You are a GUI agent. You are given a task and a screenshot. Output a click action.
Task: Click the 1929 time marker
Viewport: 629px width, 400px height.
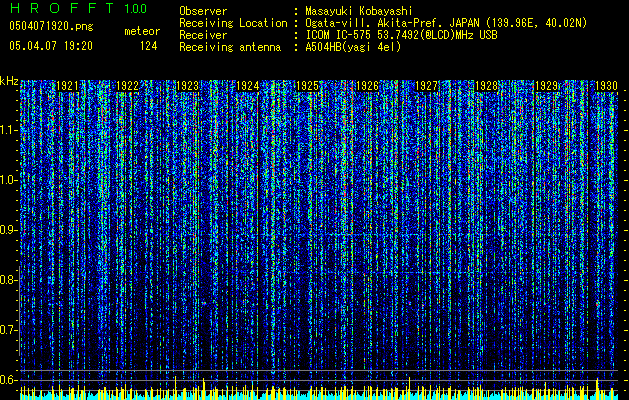pyautogui.click(x=546, y=86)
